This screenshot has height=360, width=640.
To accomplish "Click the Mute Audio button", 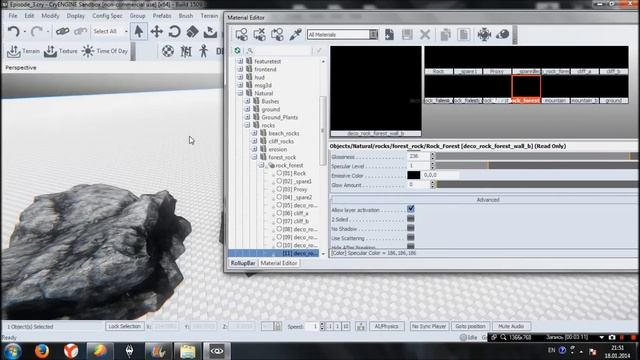I will [511, 326].
